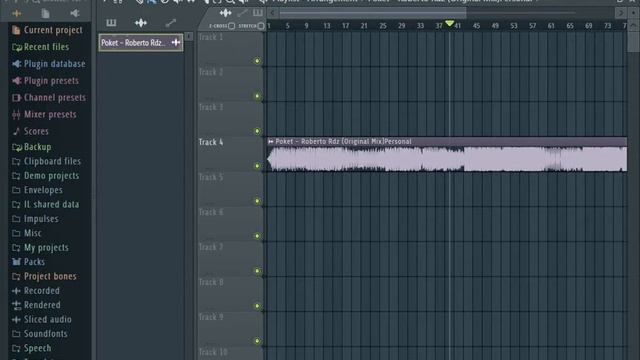
Task: Click bar 17 on the timeline ruler
Action: 345,26
